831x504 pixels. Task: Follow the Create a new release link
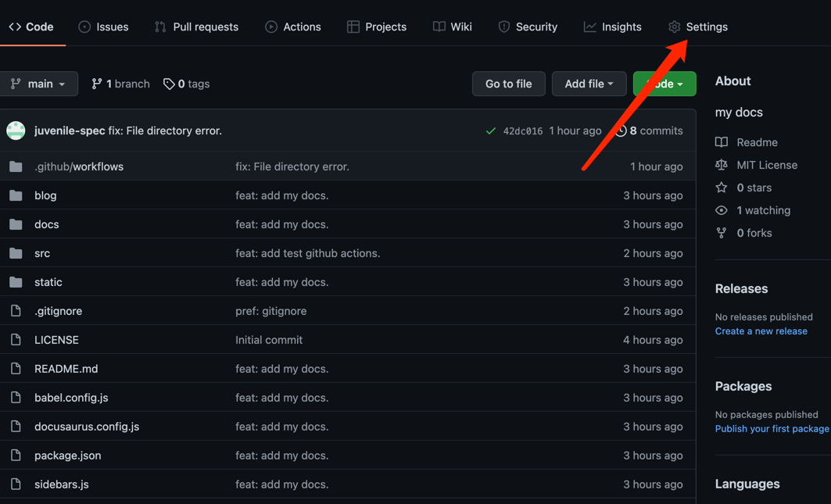pyautogui.click(x=761, y=331)
